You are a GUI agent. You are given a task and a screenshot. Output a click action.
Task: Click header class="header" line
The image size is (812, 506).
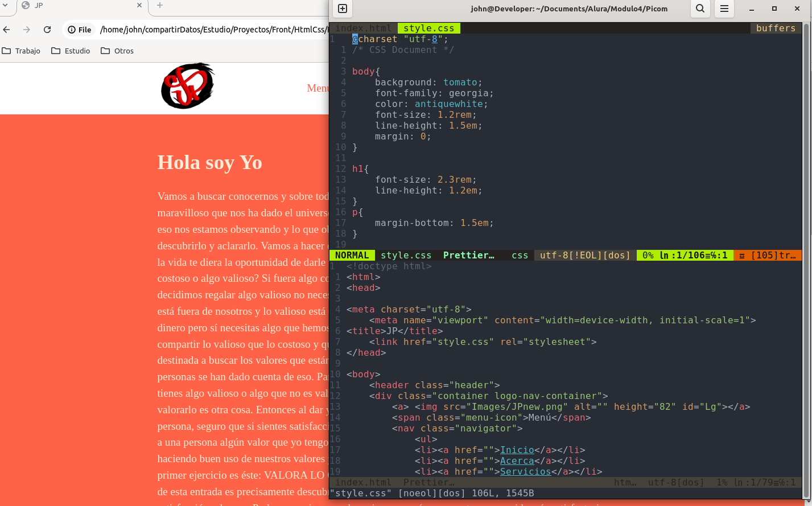tap(435, 385)
